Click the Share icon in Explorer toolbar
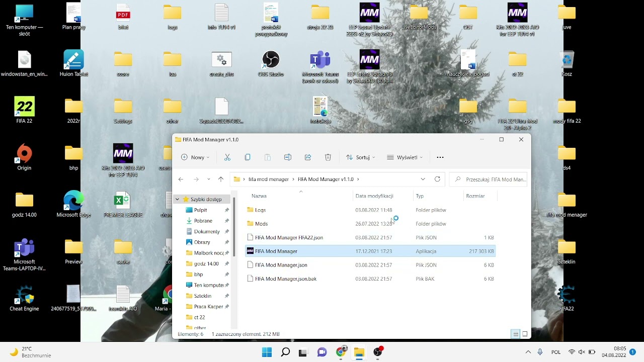644x362 pixels. click(x=308, y=157)
